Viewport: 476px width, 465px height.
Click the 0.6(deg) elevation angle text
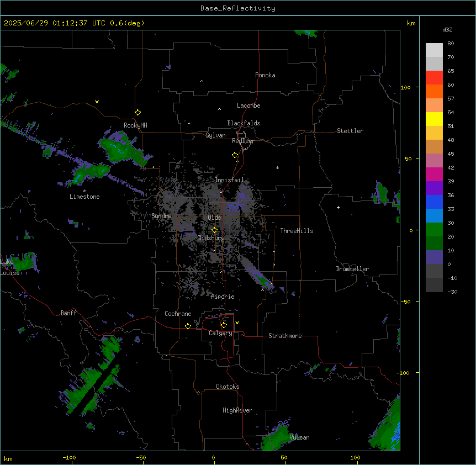pyautogui.click(x=127, y=23)
